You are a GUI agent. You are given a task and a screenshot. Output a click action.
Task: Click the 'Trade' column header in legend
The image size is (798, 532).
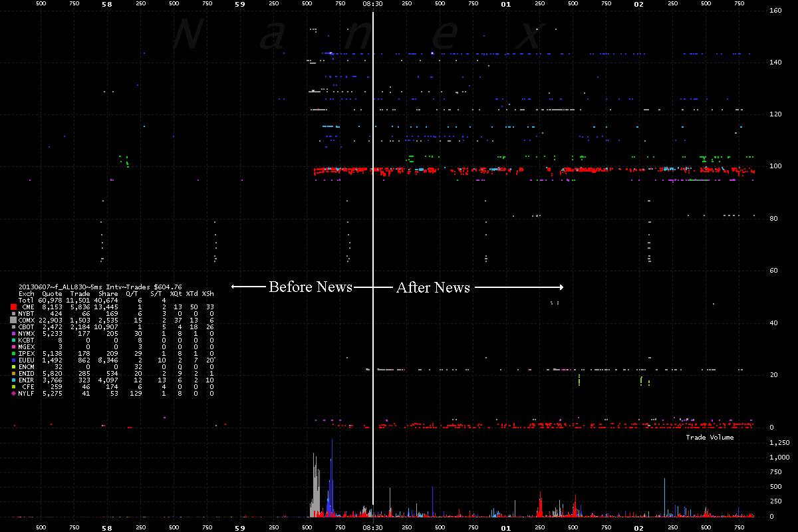(80, 293)
